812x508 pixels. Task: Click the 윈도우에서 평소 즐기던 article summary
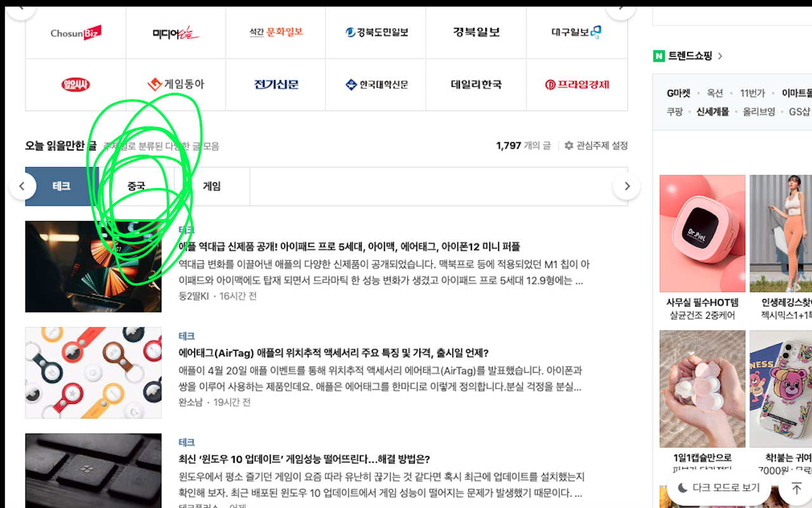point(381,485)
